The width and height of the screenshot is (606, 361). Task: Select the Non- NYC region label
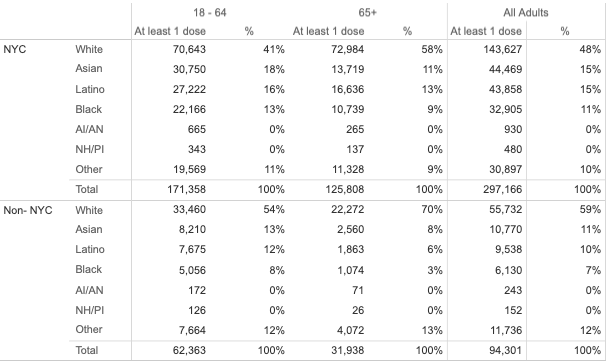coord(28,210)
